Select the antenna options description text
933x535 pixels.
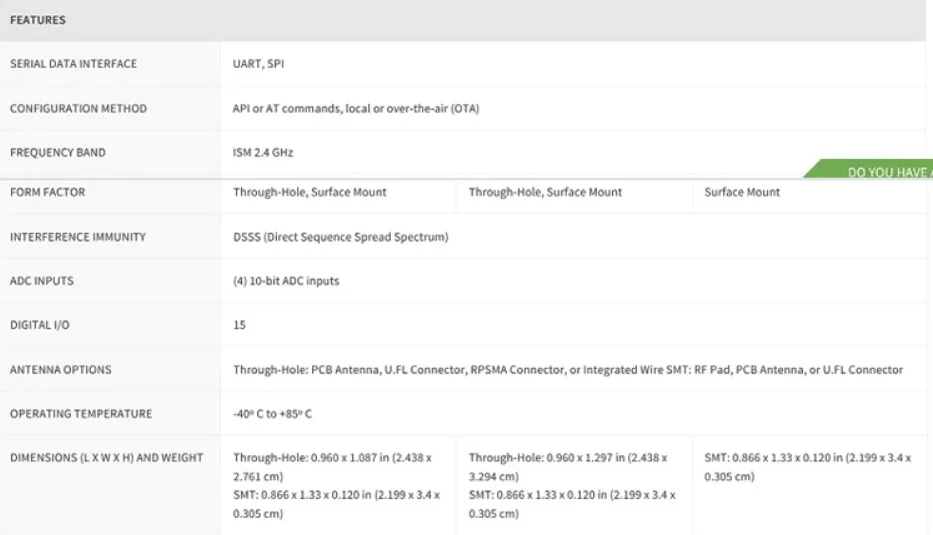coord(568,370)
